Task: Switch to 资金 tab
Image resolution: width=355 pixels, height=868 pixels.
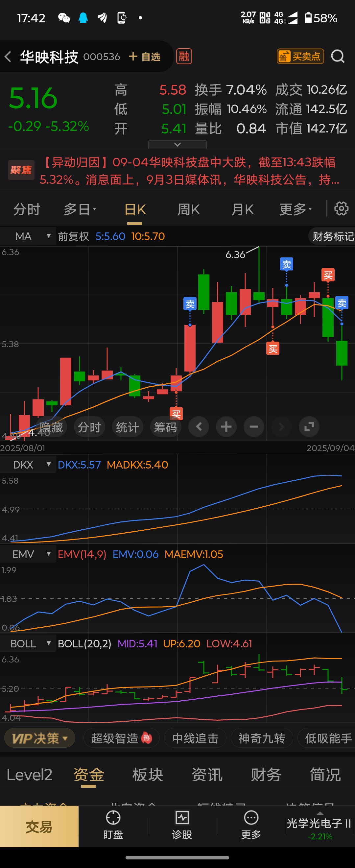Action: point(88,774)
